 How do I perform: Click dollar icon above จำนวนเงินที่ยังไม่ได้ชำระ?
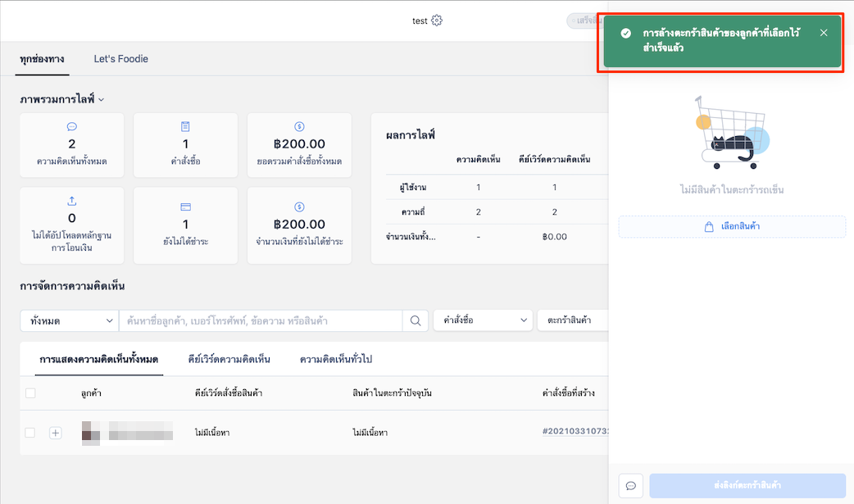tap(299, 207)
